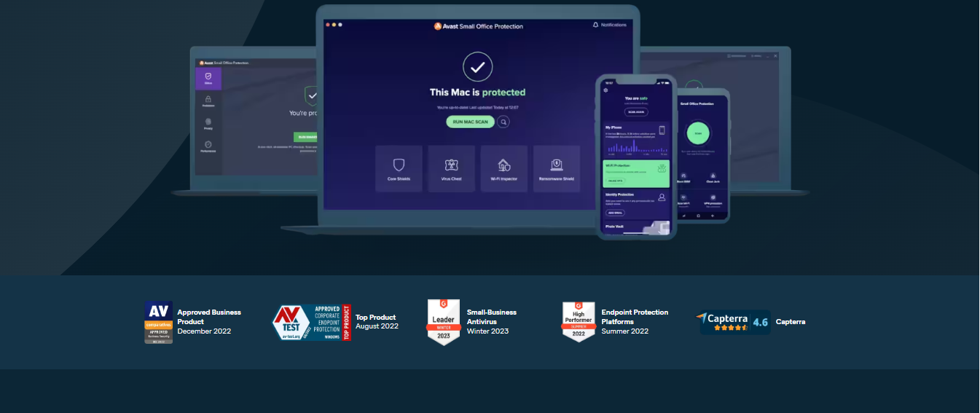The height and width of the screenshot is (413, 980).
Task: Open the Virus Chest tile in Mac window
Action: pyautogui.click(x=452, y=169)
